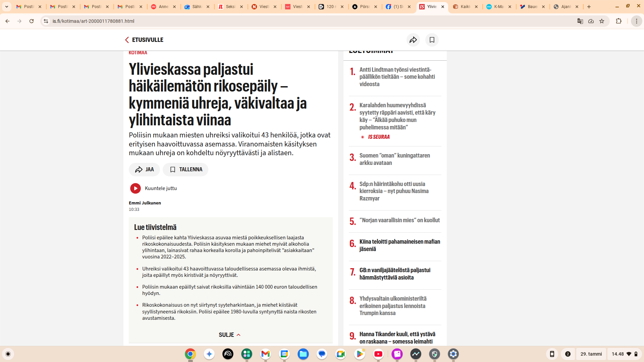Open the tab search dropdown arrow

click(x=7, y=7)
